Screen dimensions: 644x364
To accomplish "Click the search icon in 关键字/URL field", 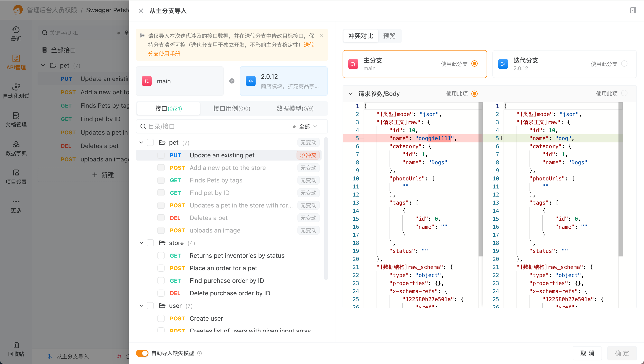I will 44,33.
